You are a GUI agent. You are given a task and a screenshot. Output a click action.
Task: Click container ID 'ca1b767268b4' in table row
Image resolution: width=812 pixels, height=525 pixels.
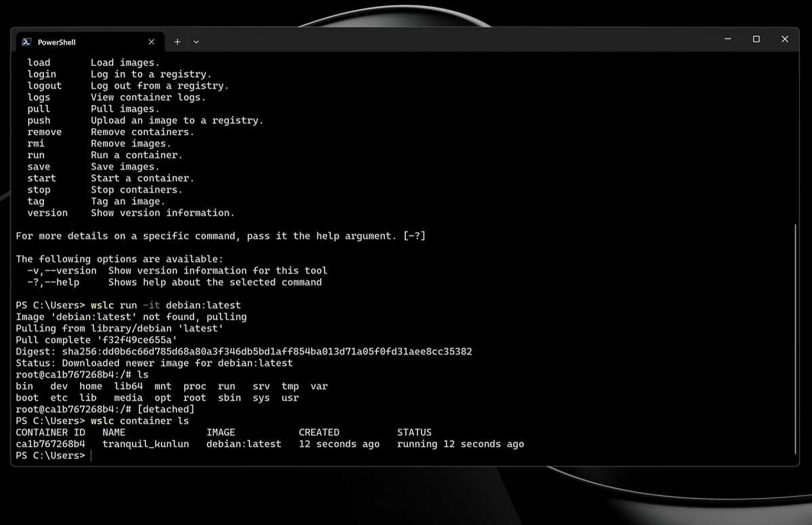tap(51, 444)
